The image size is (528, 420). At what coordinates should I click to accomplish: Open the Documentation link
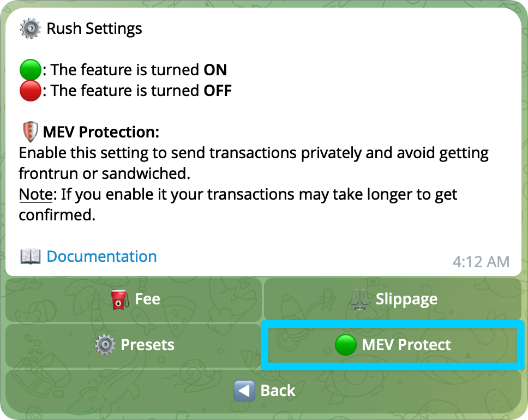point(101,256)
